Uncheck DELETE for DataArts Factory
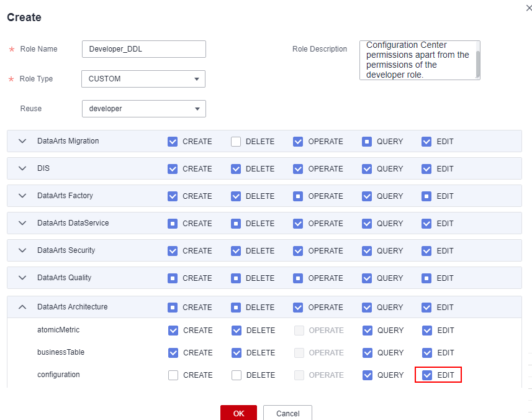Viewport: 532px width, 420px height. 236,196
